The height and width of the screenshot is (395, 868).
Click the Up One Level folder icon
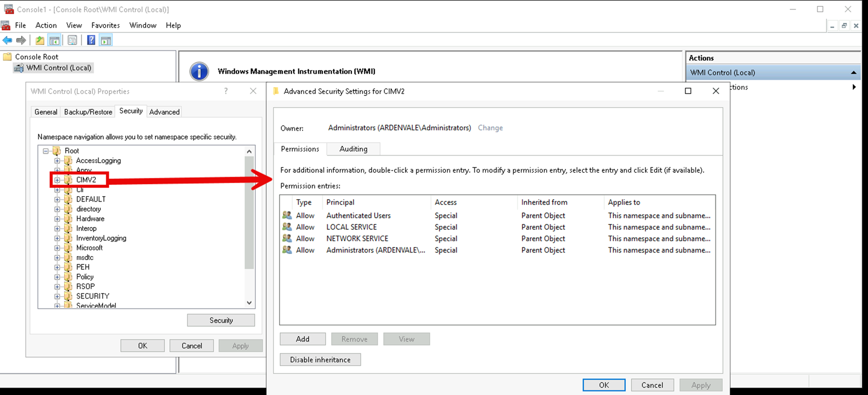click(40, 40)
